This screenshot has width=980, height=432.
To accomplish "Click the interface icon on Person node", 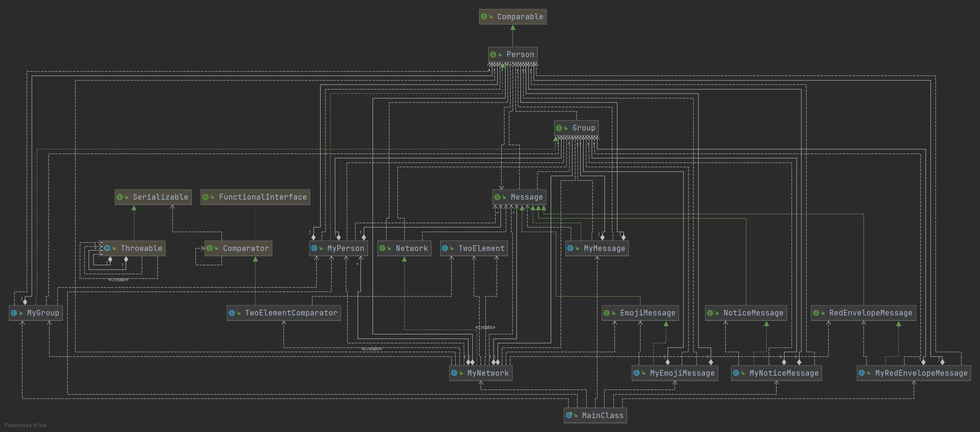I will tap(493, 55).
